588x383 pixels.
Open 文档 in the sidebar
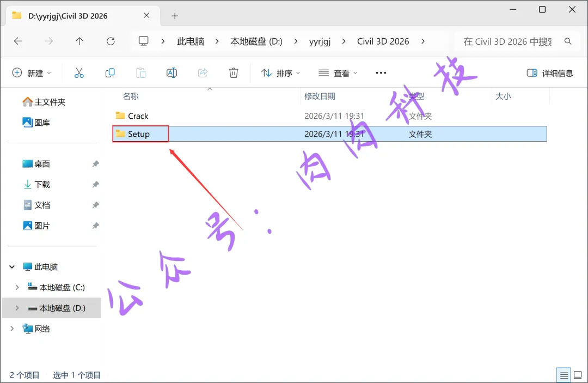pyautogui.click(x=36, y=205)
